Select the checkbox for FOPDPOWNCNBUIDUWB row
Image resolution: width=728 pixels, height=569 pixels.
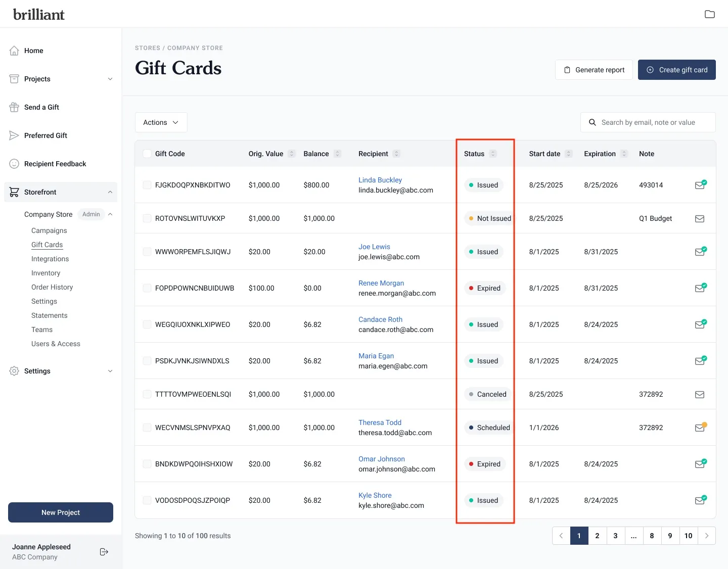147,288
